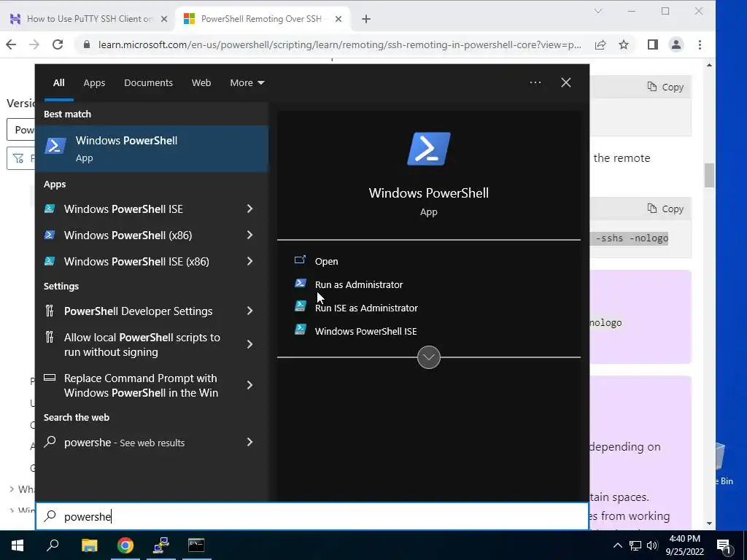The width and height of the screenshot is (747, 560).
Task: Open Chrome three-dot menu
Action: click(700, 44)
